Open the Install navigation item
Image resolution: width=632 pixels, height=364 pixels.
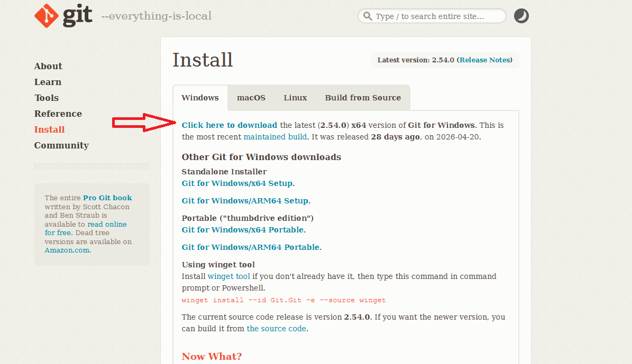tap(49, 129)
